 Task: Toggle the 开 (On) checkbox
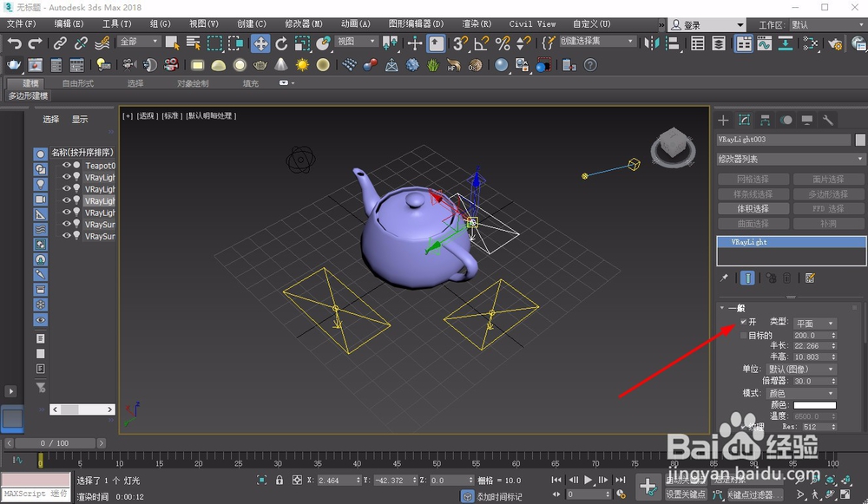[x=744, y=322]
